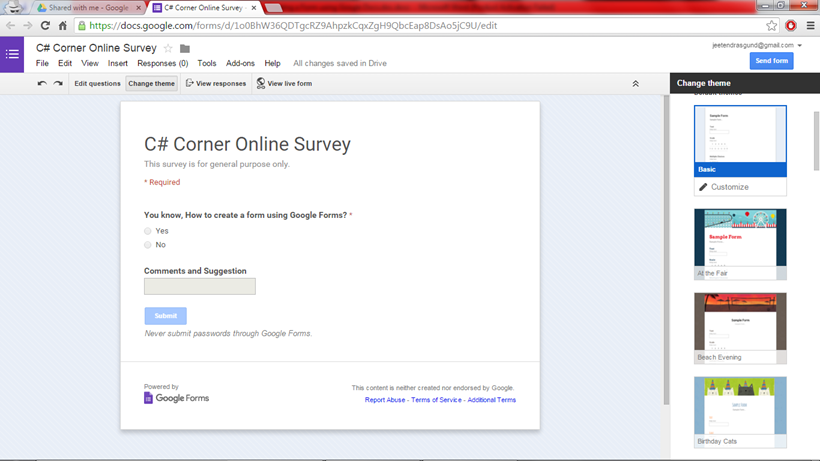Click the Send form button
Screen dimensions: 820x461
pyautogui.click(x=771, y=61)
